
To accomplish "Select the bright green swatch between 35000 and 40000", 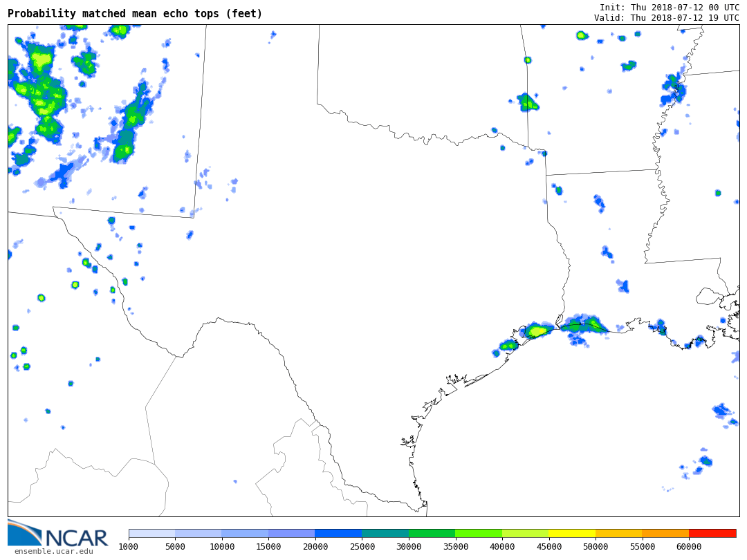I will coord(479,533).
